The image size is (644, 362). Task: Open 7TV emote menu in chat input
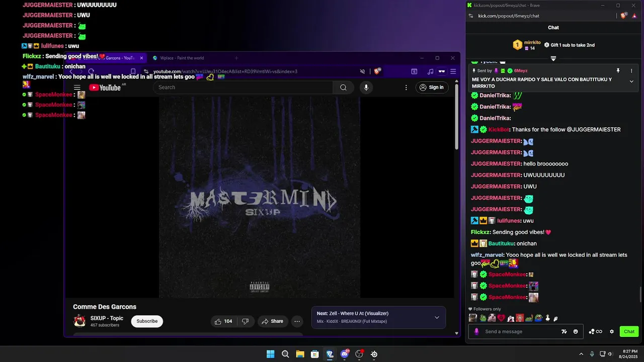(x=564, y=331)
